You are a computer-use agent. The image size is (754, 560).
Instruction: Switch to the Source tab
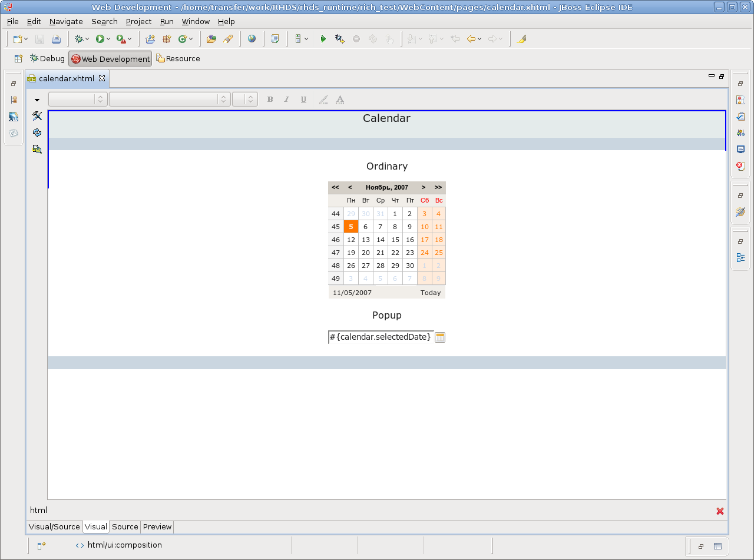[125, 527]
